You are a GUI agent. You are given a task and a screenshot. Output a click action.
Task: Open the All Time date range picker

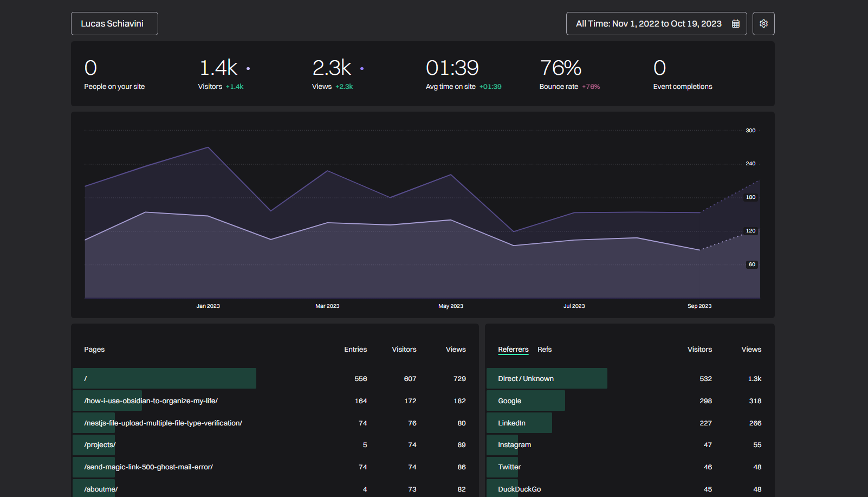pyautogui.click(x=648, y=24)
